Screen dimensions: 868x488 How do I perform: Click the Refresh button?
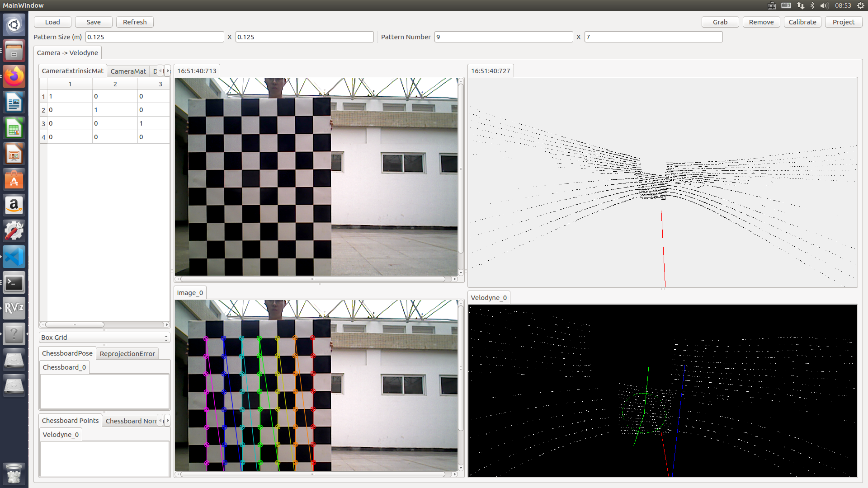coord(135,22)
